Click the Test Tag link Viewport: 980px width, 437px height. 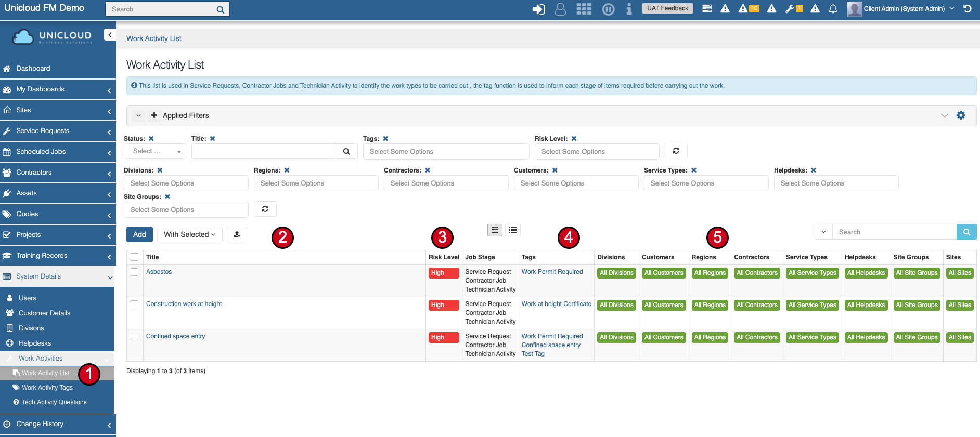(x=533, y=354)
